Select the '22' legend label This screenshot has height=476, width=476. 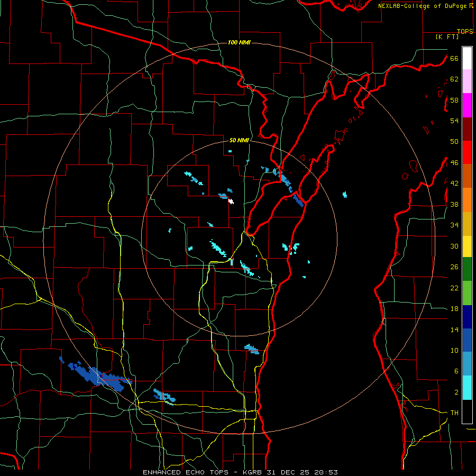click(454, 288)
